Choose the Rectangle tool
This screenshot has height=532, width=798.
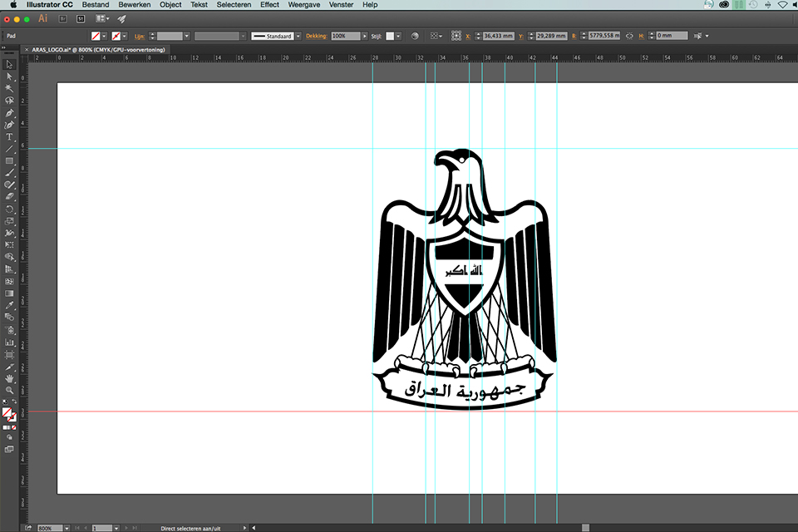[x=9, y=160]
